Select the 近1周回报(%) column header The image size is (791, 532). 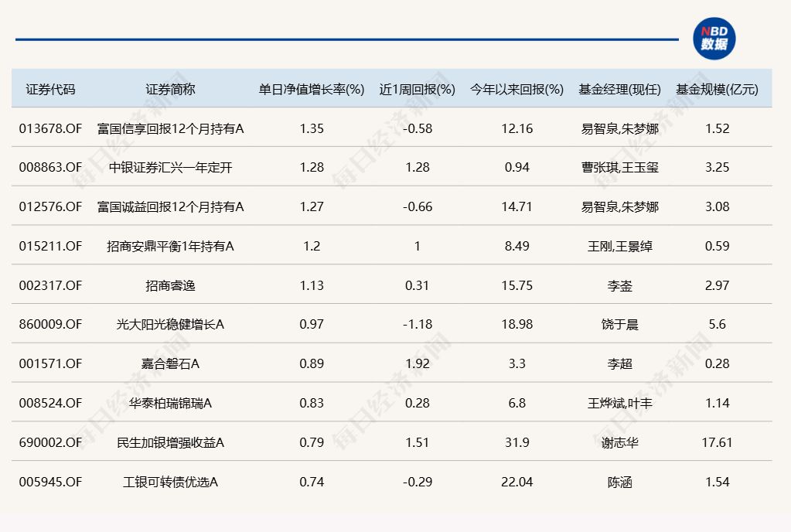pyautogui.click(x=418, y=89)
